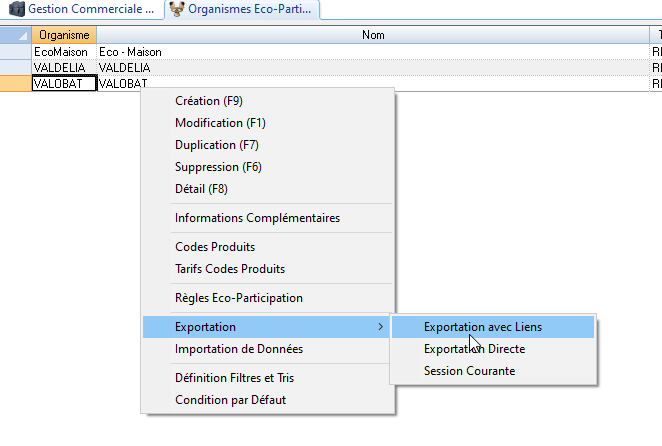Select Suppression (F6) menu option
The width and height of the screenshot is (662, 446).
click(x=218, y=167)
